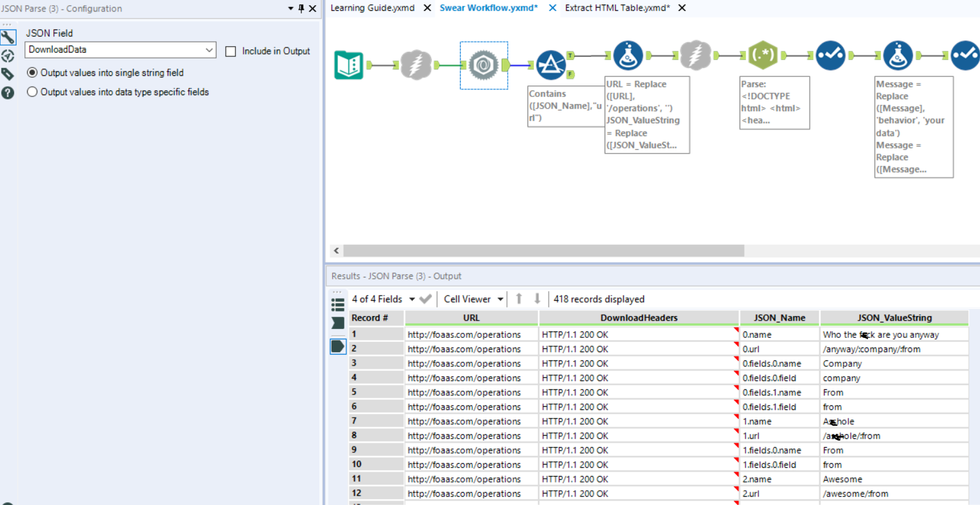Click the left scroll arrow under the canvas
Screen dimensions: 980x505
(336, 251)
